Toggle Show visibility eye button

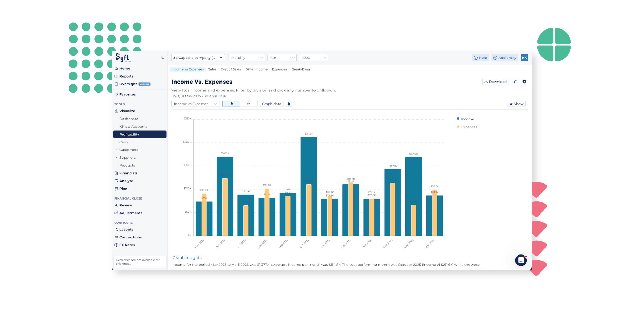click(516, 104)
